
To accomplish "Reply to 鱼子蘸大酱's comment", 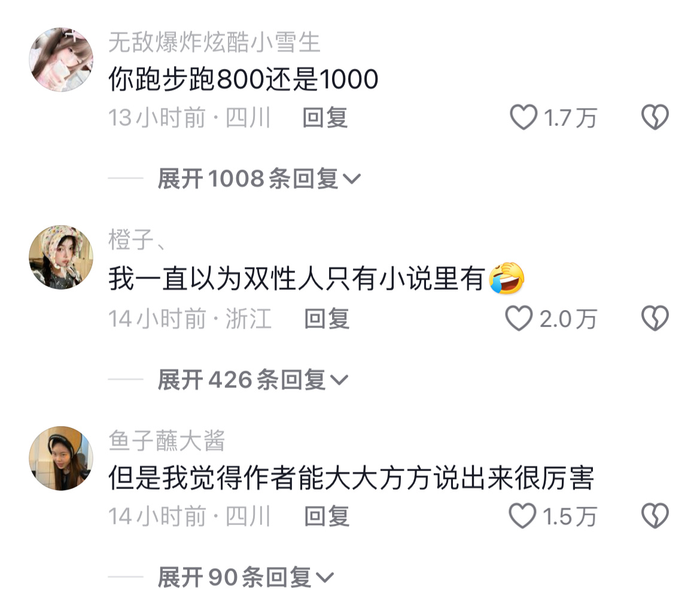I will [x=326, y=516].
